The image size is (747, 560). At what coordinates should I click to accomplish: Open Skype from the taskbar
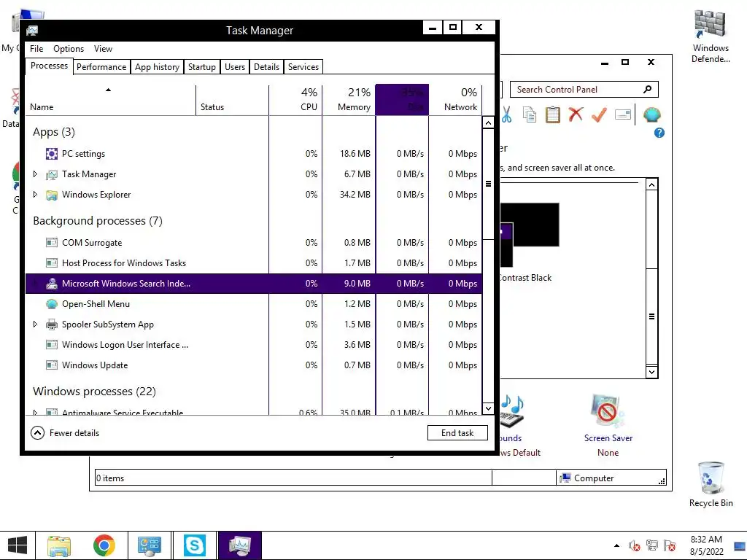[194, 545]
